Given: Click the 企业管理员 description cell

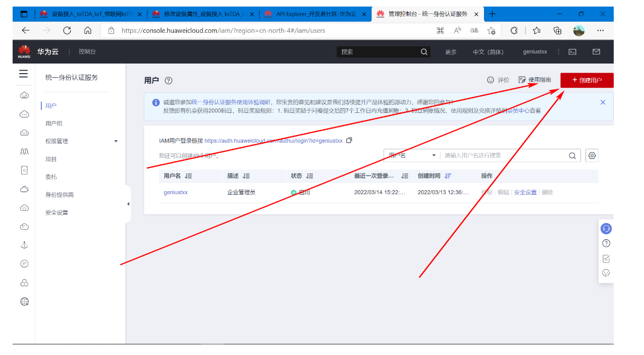Looking at the screenshot, I should coord(241,192).
